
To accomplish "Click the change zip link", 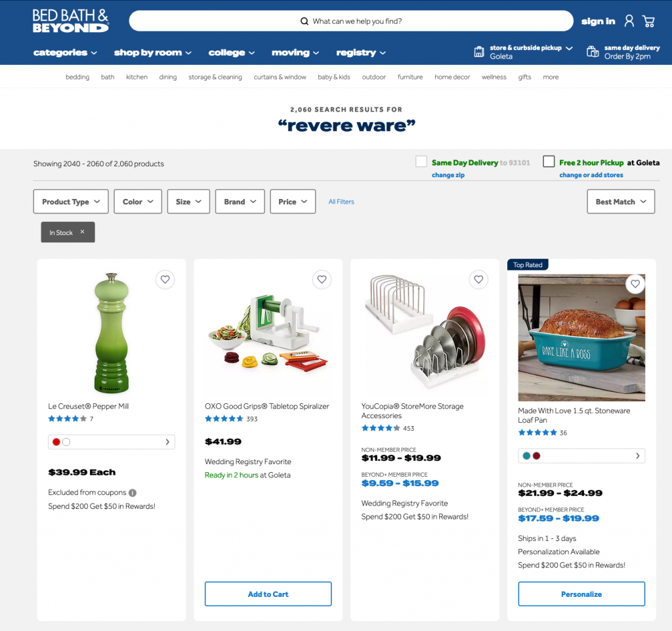I will coord(448,175).
